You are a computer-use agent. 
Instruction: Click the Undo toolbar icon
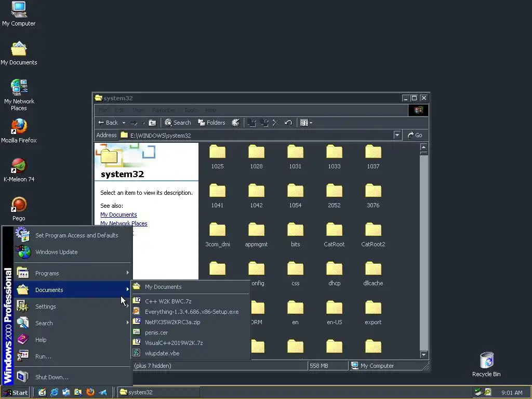(x=288, y=123)
